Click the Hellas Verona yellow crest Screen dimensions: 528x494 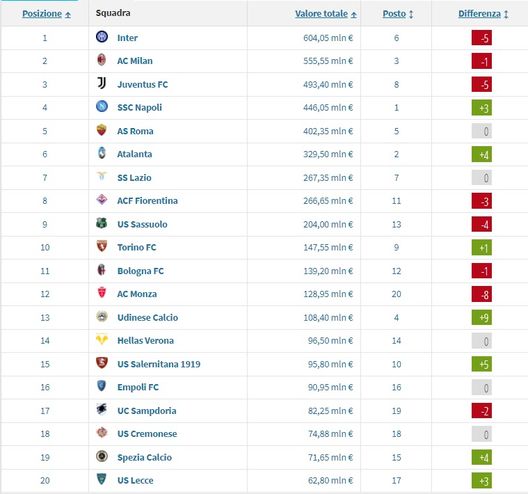click(102, 339)
